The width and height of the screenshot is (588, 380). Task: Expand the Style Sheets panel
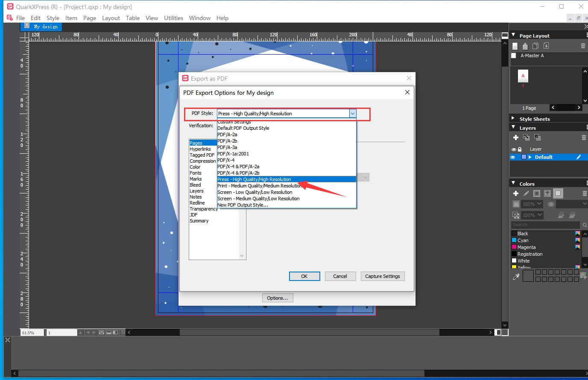pyautogui.click(x=513, y=119)
